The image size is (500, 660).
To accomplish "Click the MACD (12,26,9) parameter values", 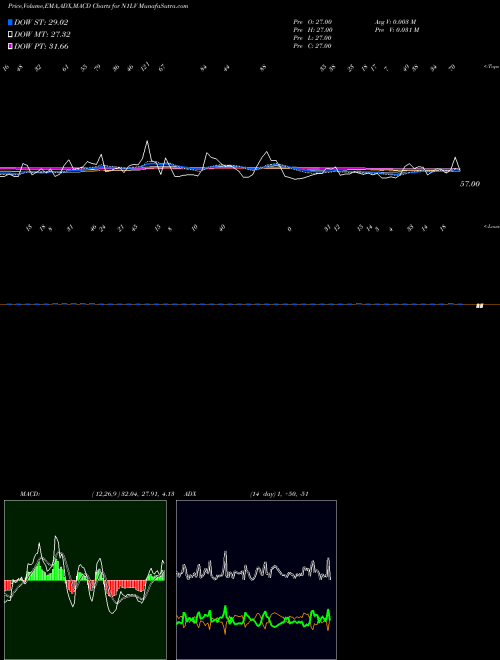I will (x=133, y=494).
